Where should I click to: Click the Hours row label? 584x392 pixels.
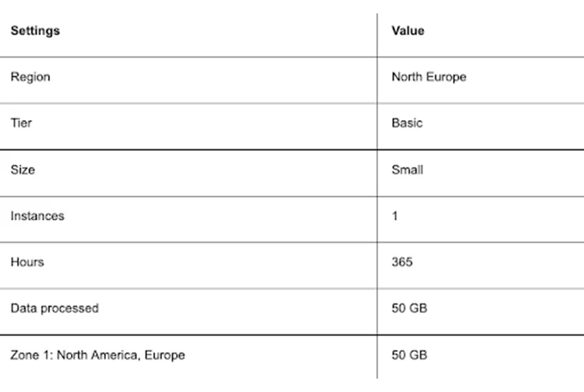click(x=28, y=262)
